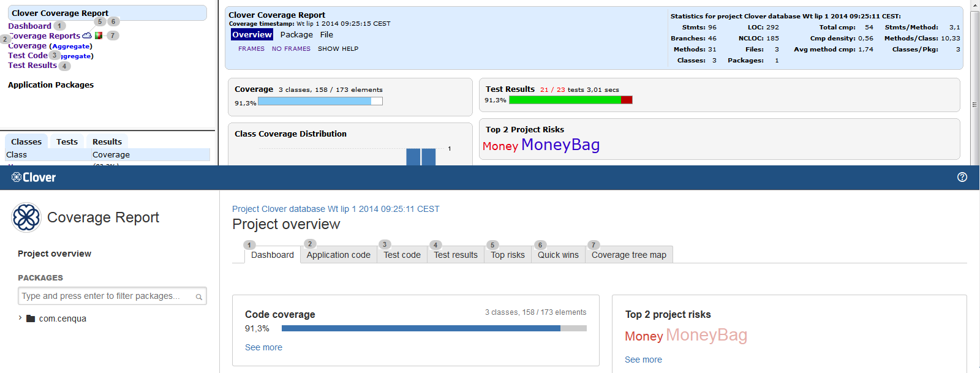980x373 pixels.
Task: Click the Class Coverage Distribution chart bars
Action: point(421,157)
